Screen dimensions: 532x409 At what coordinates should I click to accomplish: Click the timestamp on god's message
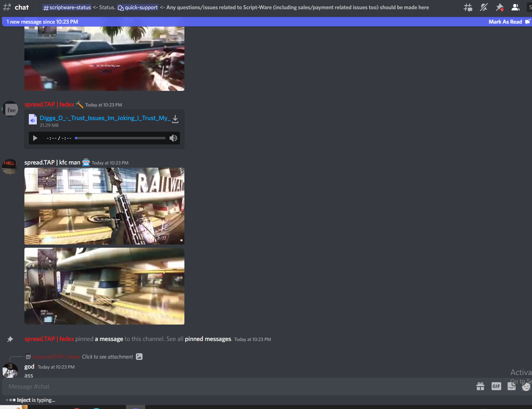pyautogui.click(x=56, y=367)
